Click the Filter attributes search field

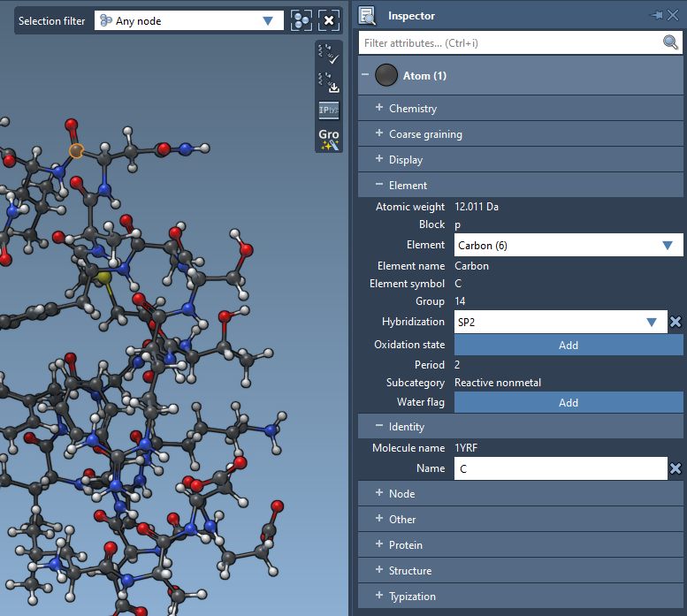click(x=509, y=42)
